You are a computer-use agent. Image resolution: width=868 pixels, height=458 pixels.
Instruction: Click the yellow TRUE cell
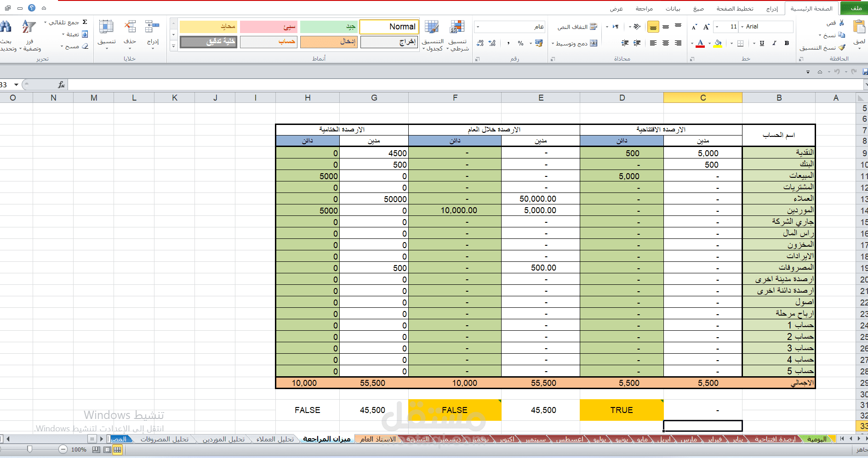(622, 410)
